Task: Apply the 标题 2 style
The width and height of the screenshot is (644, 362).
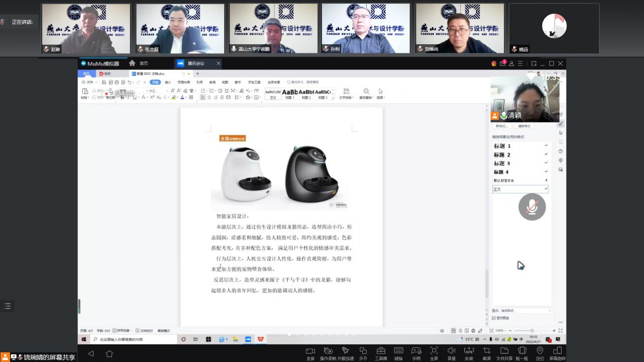Action: click(502, 155)
